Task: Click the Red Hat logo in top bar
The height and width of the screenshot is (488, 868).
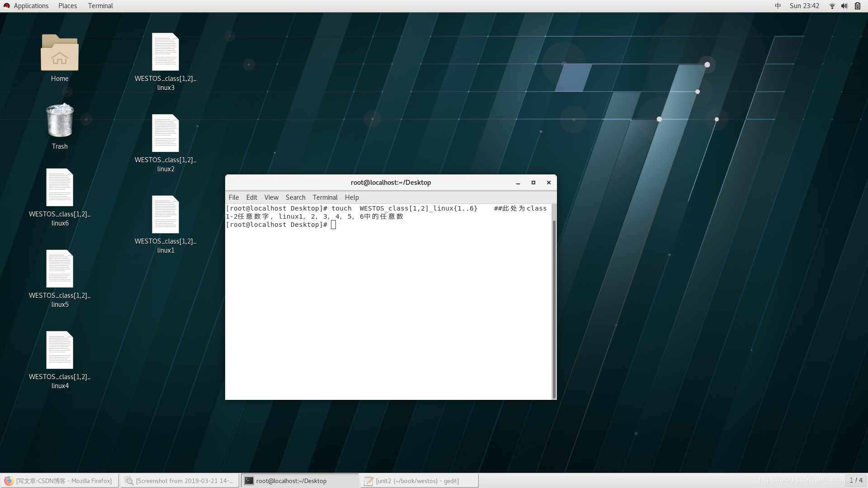Action: tap(7, 6)
